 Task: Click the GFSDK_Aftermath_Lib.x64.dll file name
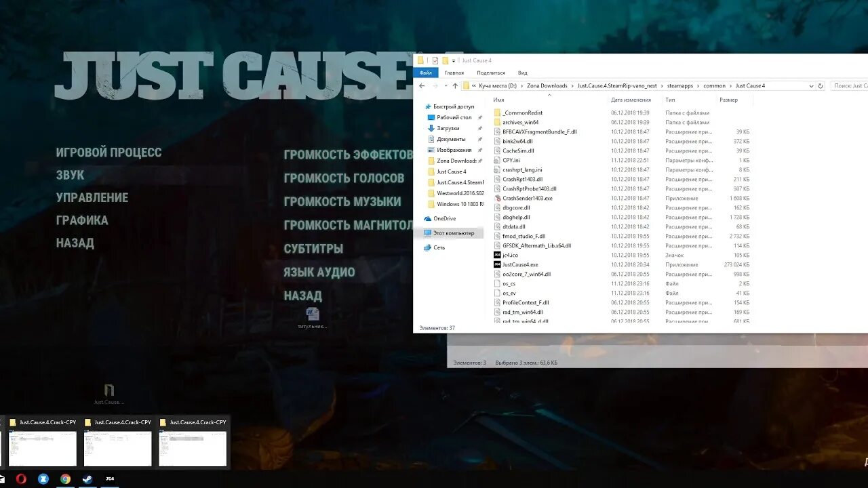[537, 245]
